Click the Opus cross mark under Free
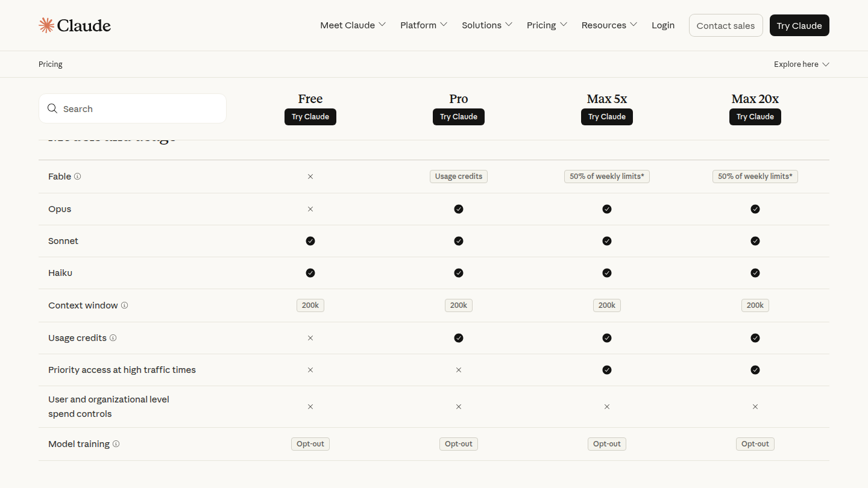 [x=310, y=209]
